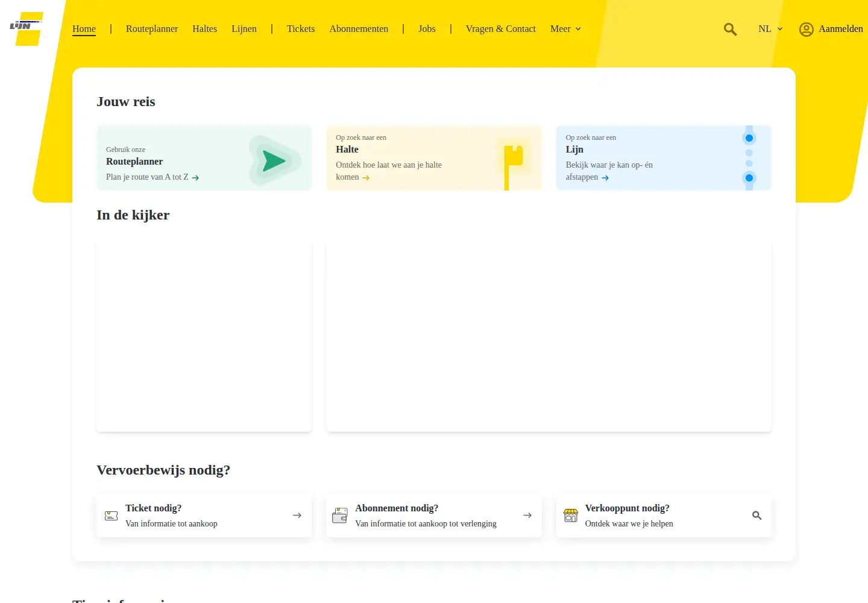The height and width of the screenshot is (603, 868).
Task: Click the 'Abonnement nodig?' heading
Action: pos(397,508)
